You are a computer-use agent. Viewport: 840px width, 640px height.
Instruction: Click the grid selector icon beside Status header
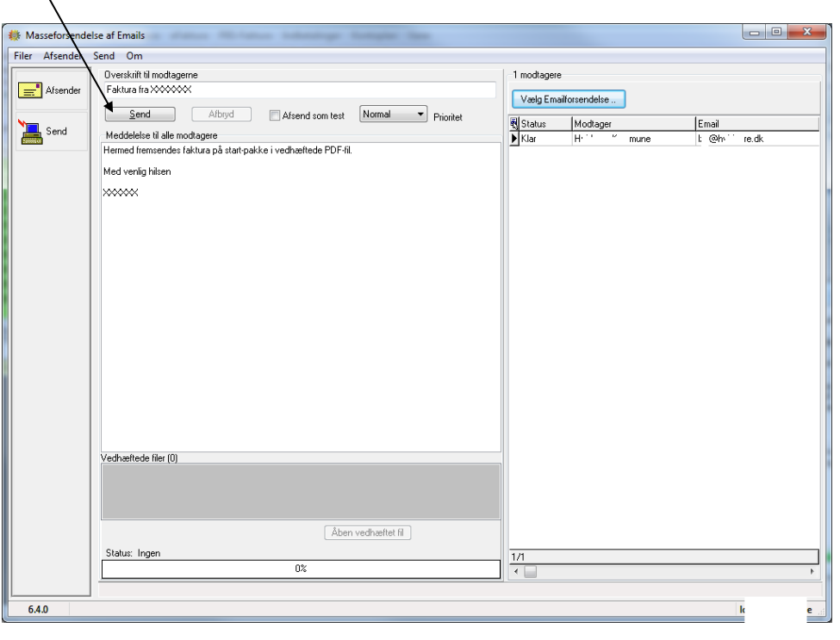(x=513, y=124)
